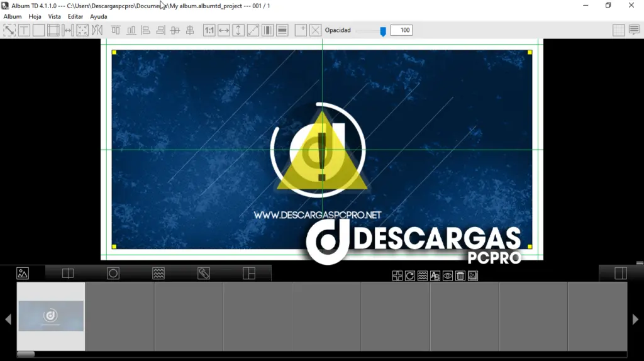The width and height of the screenshot is (644, 361).
Task: Adjust the Opacidad slider handle
Action: [x=383, y=31]
